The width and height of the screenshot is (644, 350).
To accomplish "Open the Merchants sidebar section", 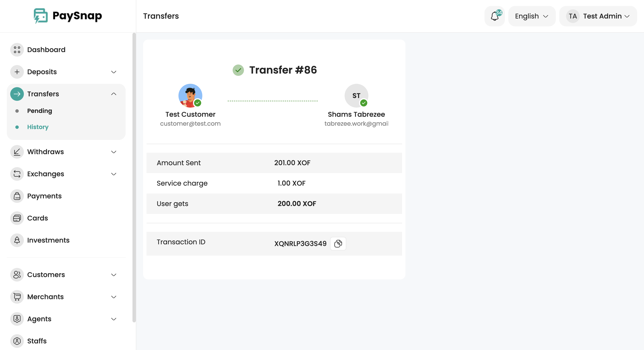I will pos(46,297).
